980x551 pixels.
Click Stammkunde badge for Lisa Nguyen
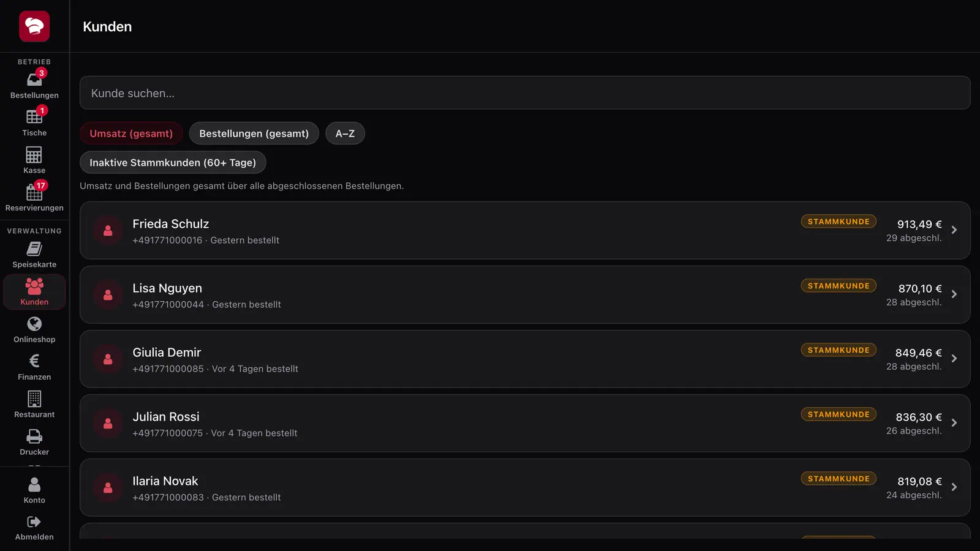pos(839,286)
